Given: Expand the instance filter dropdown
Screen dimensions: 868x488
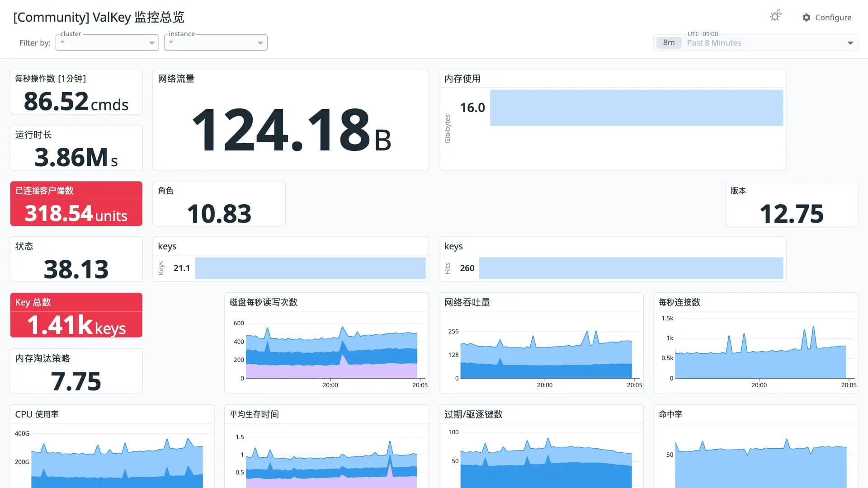Looking at the screenshot, I should click(x=216, y=42).
